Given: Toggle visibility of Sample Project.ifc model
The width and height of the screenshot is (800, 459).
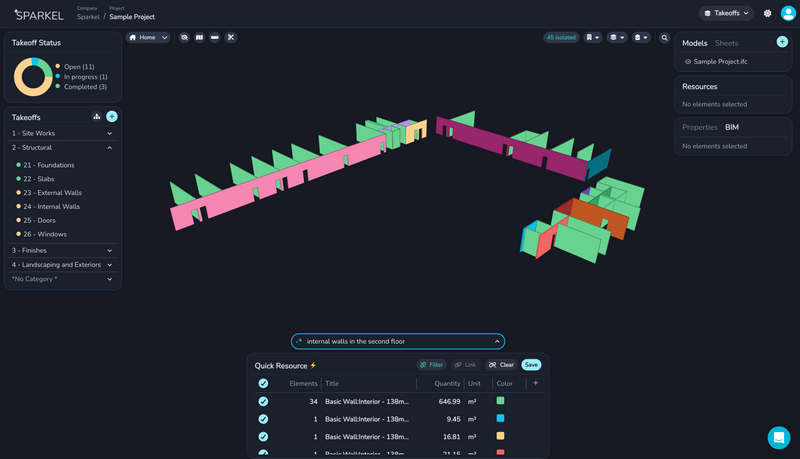Looking at the screenshot, I should (x=688, y=62).
